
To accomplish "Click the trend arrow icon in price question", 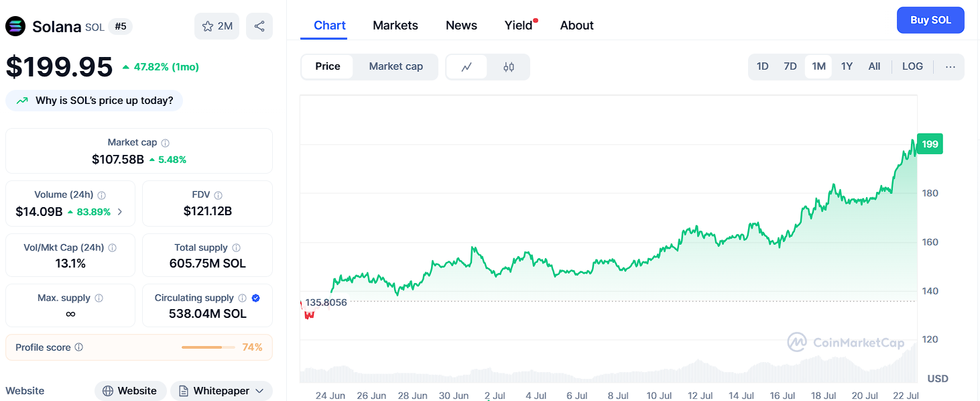I will pyautogui.click(x=22, y=101).
